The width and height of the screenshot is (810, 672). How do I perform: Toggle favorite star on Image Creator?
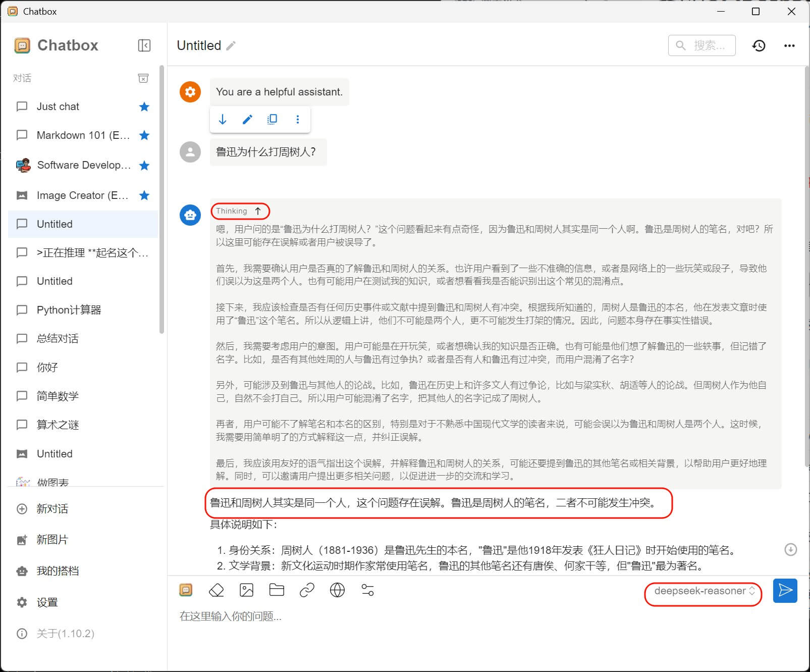[144, 195]
